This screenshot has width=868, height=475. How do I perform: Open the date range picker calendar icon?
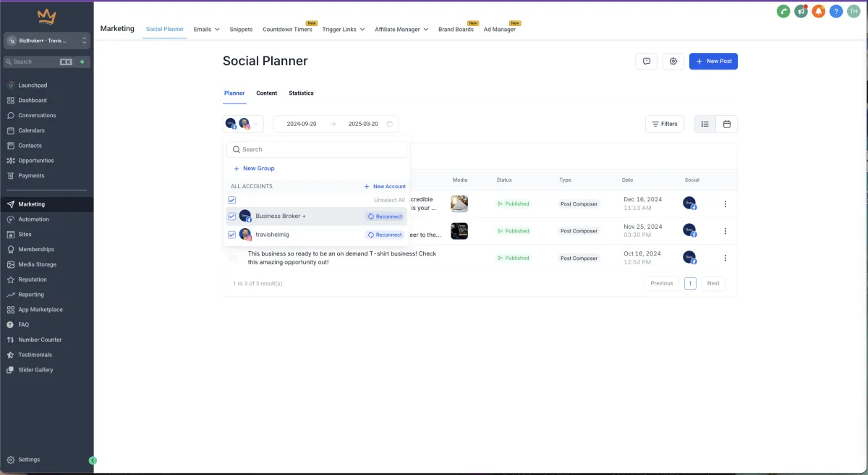[390, 124]
